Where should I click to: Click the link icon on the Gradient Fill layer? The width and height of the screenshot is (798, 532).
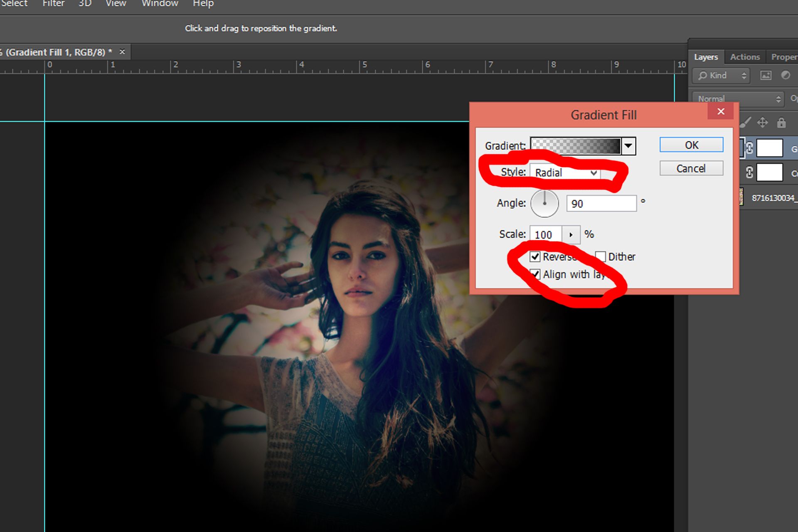[750, 148]
